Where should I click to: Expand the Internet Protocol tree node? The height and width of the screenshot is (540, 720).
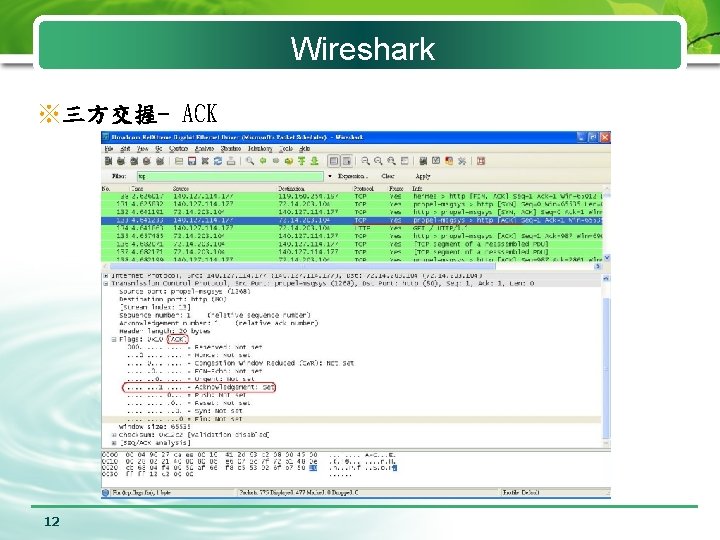[106, 276]
